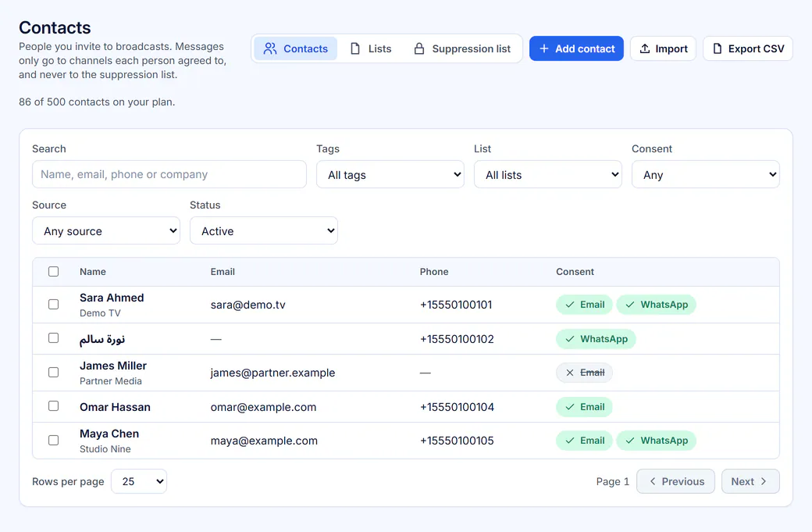The height and width of the screenshot is (532, 812).
Task: Expand the All lists dropdown
Action: [x=548, y=174]
